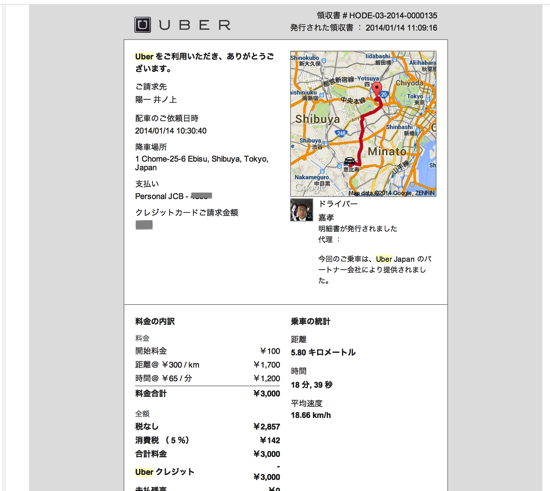Click the Personal JCB payment line
This screenshot has width=550, height=491.
[x=173, y=196]
